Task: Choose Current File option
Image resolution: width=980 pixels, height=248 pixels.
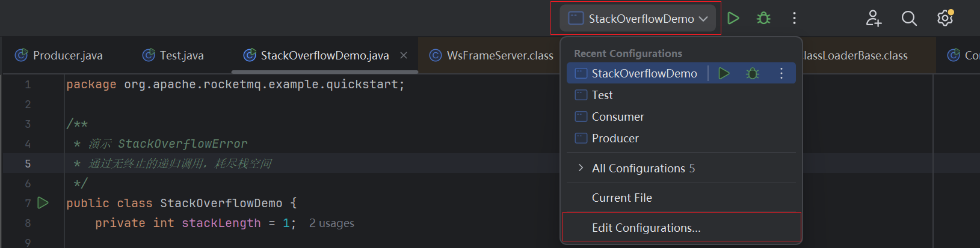Action: coord(621,198)
